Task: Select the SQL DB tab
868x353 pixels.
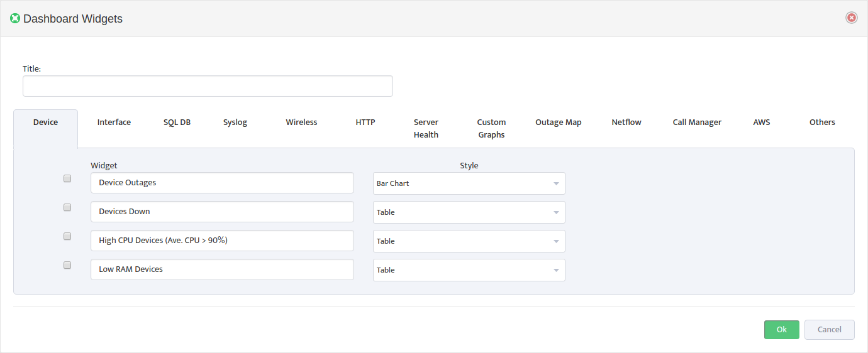Action: (177, 122)
